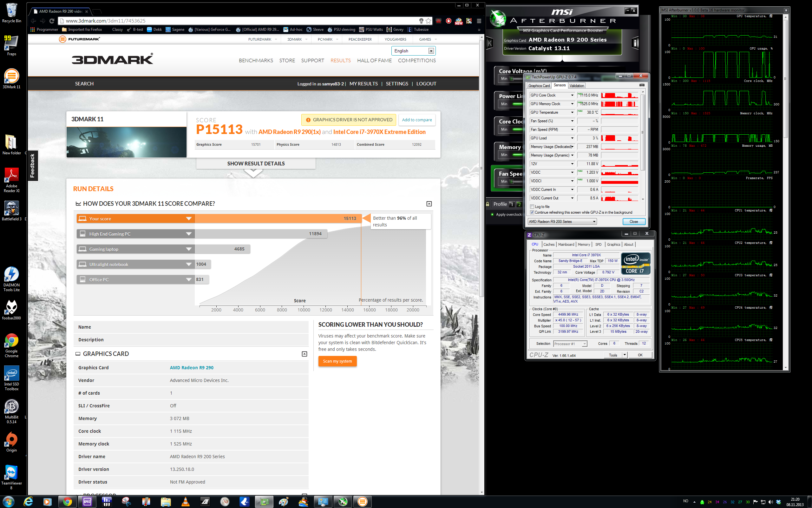Click the CPU-Z taskbar icon
Image resolution: width=812 pixels, height=508 pixels.
tap(87, 502)
